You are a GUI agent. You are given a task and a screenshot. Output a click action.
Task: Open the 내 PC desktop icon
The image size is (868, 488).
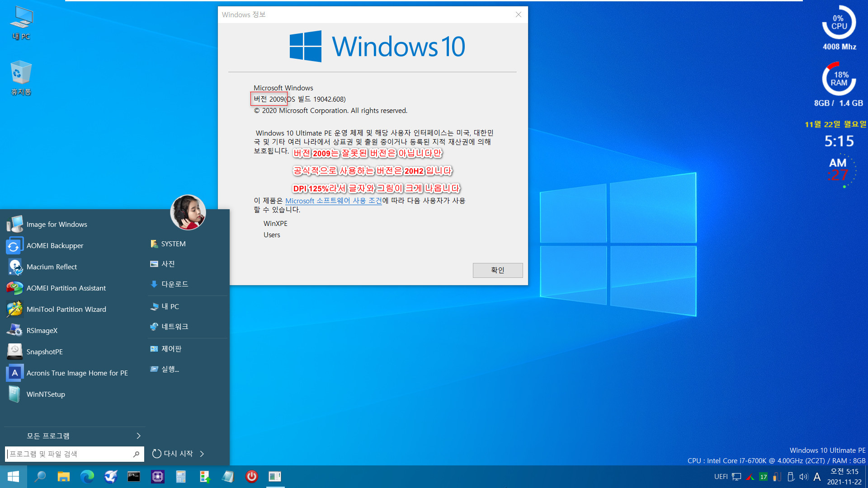click(x=21, y=23)
